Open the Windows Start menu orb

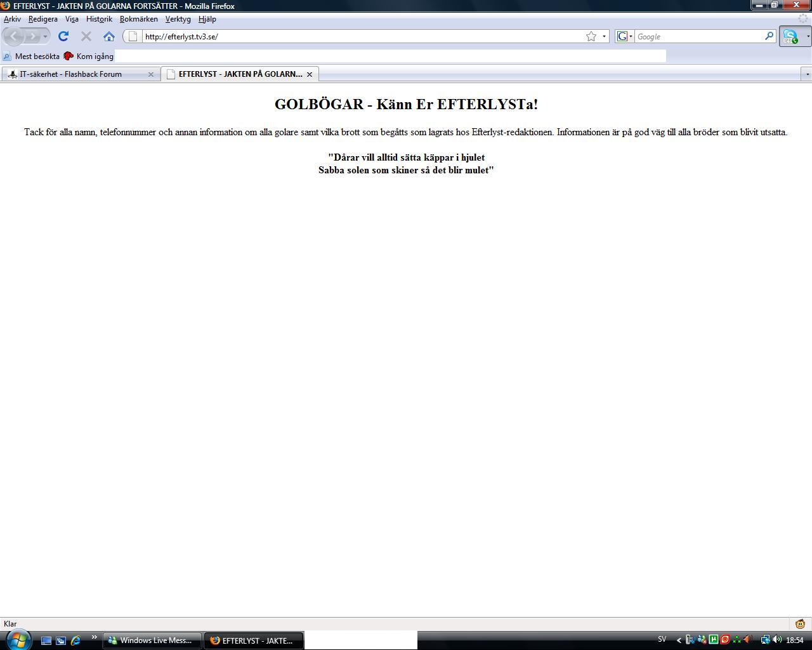tap(17, 639)
